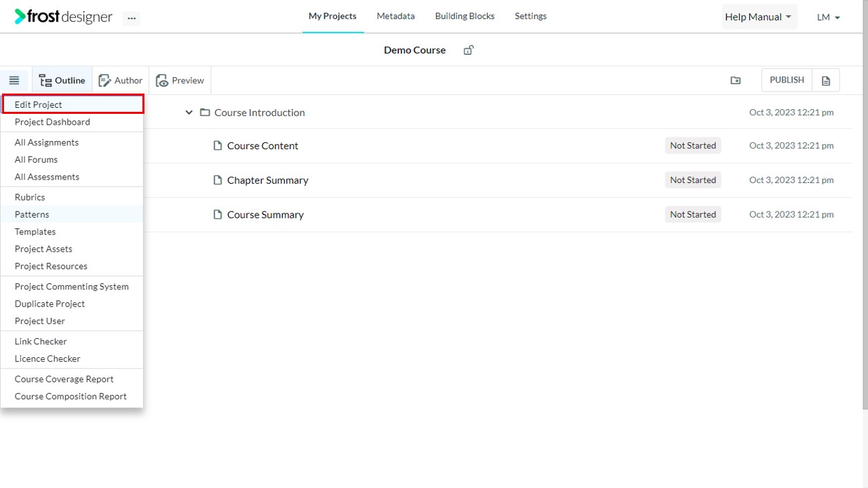Open Building Blocks from the top navigation
The image size is (868, 488).
[465, 16]
